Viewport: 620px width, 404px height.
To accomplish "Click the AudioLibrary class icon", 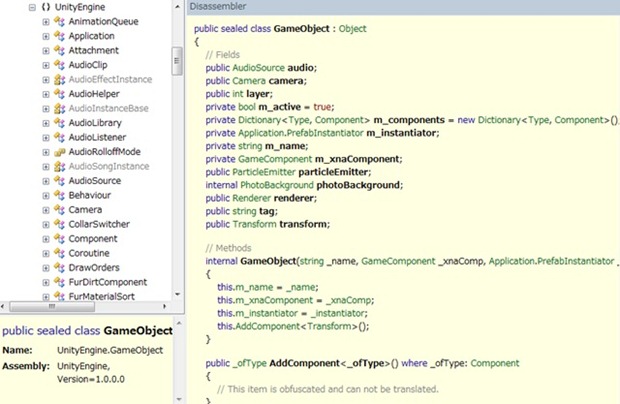I will pyautogui.click(x=59, y=123).
